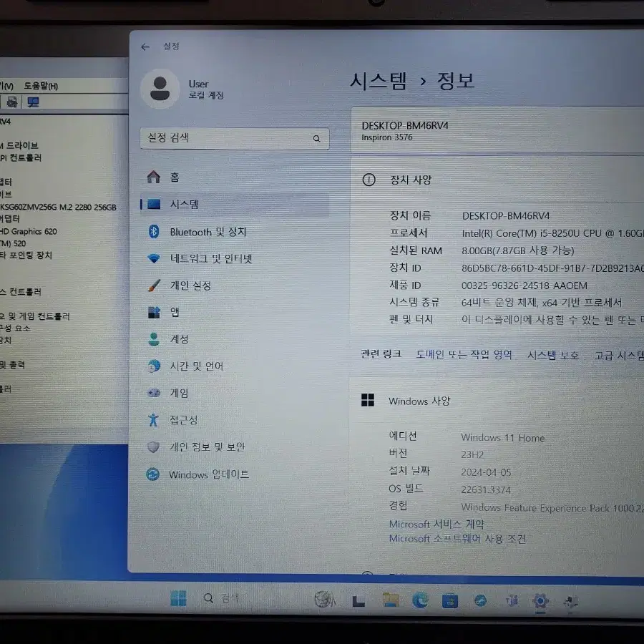Open 도메인 또는 작업 영역 link
This screenshot has height=644, width=644.
(464, 354)
